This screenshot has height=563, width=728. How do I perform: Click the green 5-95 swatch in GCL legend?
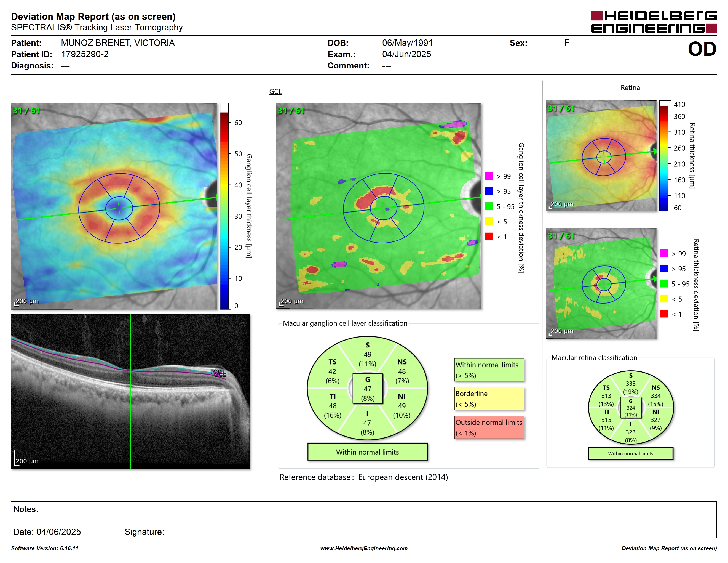[489, 206]
